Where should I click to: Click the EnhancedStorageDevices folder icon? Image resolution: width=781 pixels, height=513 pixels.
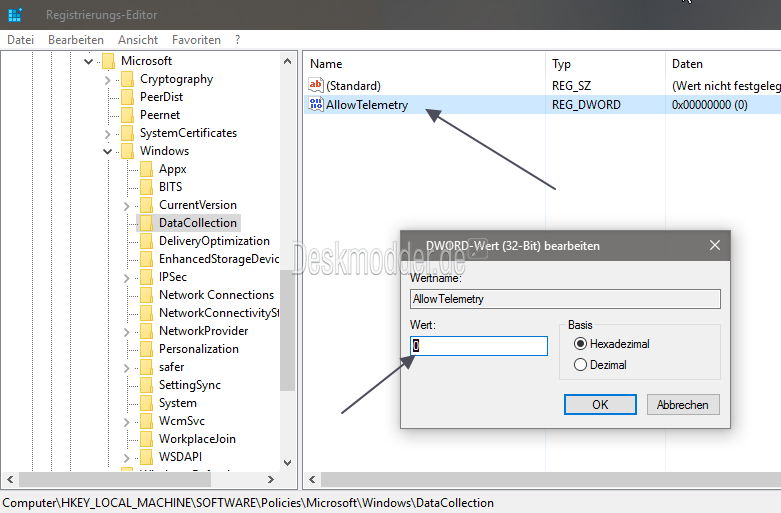click(146, 259)
